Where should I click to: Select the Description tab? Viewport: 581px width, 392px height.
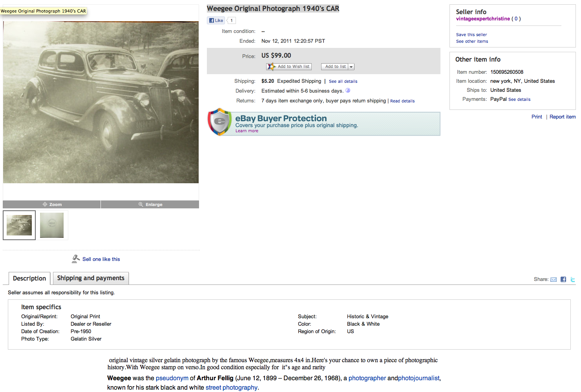(29, 278)
